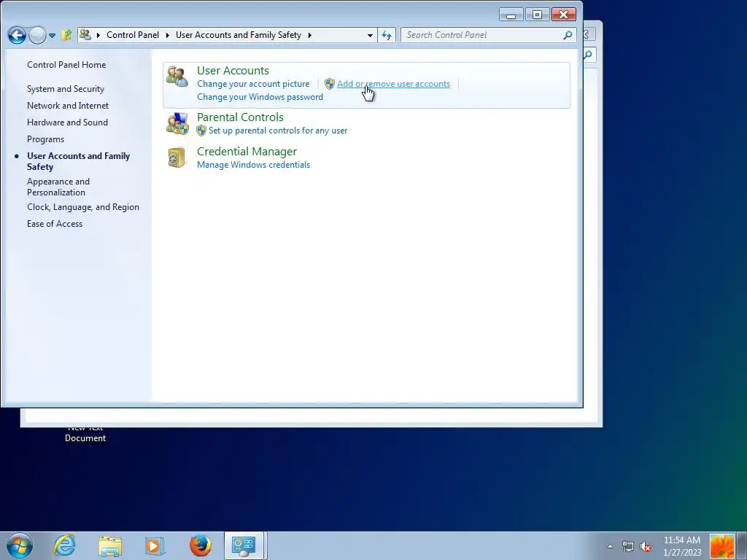Launch Firefox from the taskbar
This screenshot has height=560, width=747.
click(201, 545)
